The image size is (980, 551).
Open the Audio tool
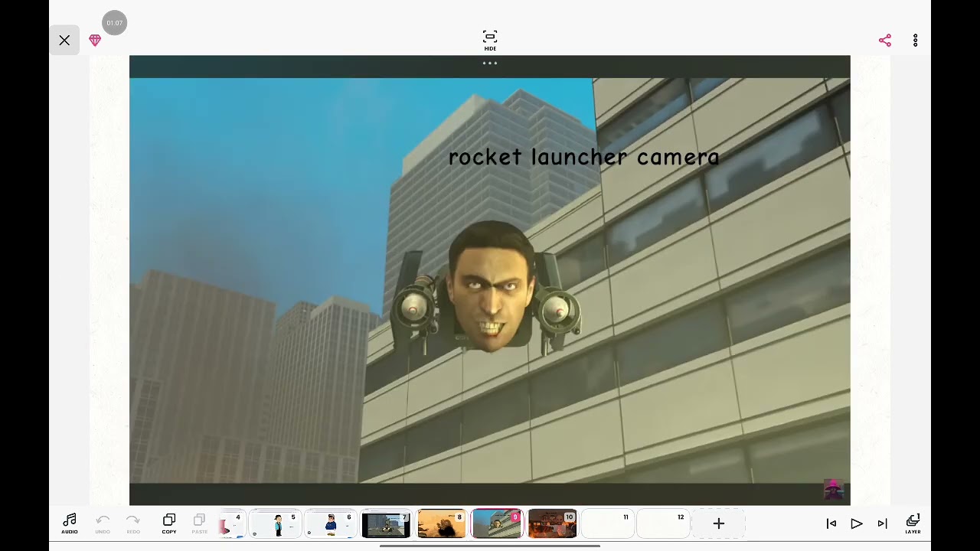coord(70,523)
